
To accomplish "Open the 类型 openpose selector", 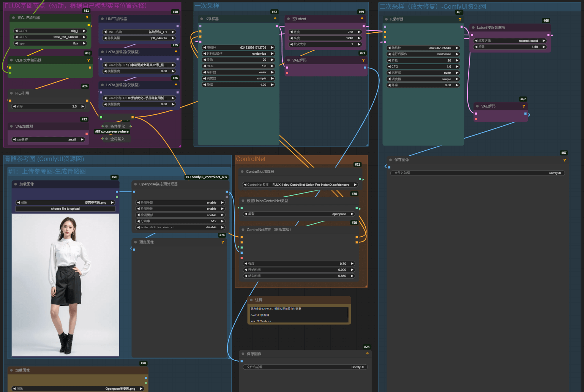I will (x=299, y=214).
